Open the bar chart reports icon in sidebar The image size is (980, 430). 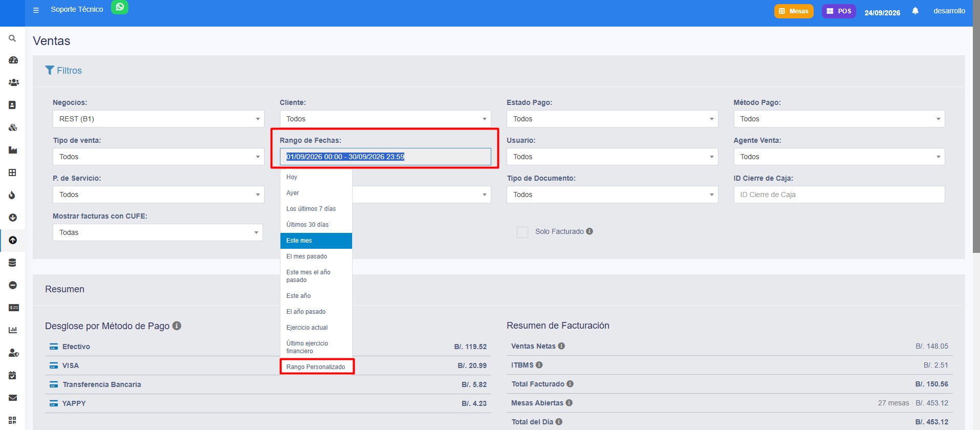(x=13, y=330)
